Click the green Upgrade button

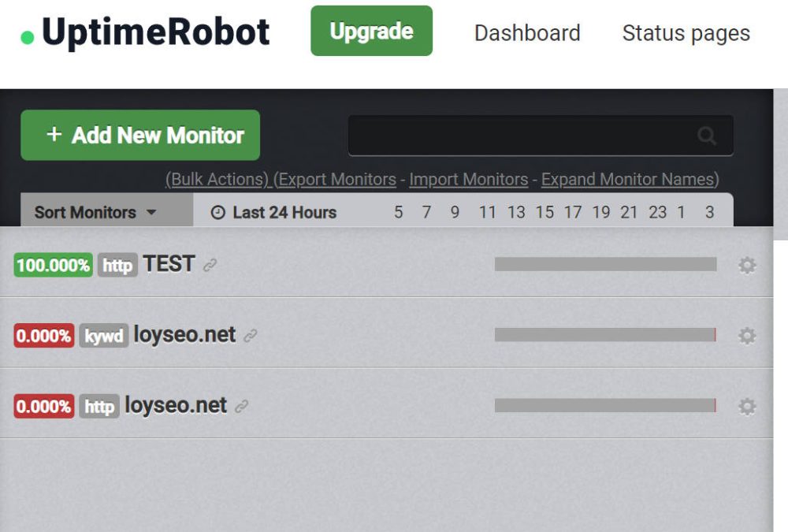click(x=371, y=31)
